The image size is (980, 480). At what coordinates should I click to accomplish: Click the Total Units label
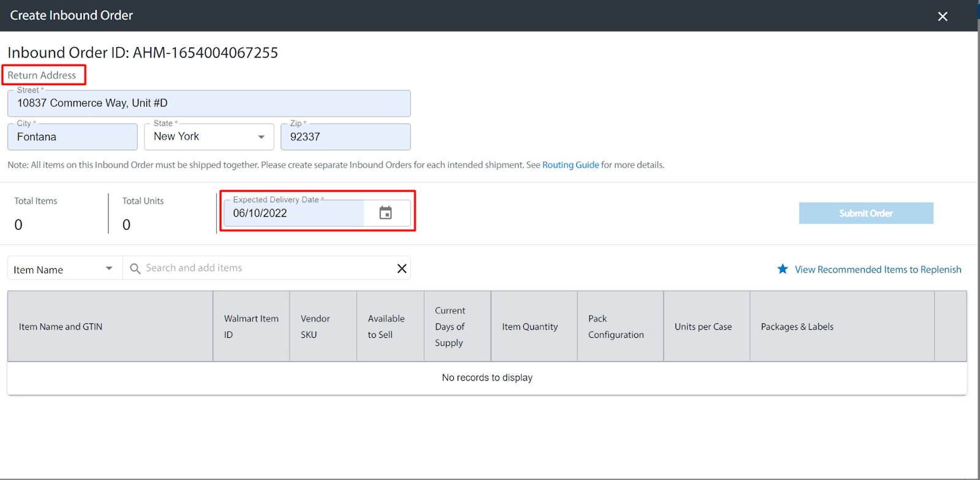(x=143, y=201)
